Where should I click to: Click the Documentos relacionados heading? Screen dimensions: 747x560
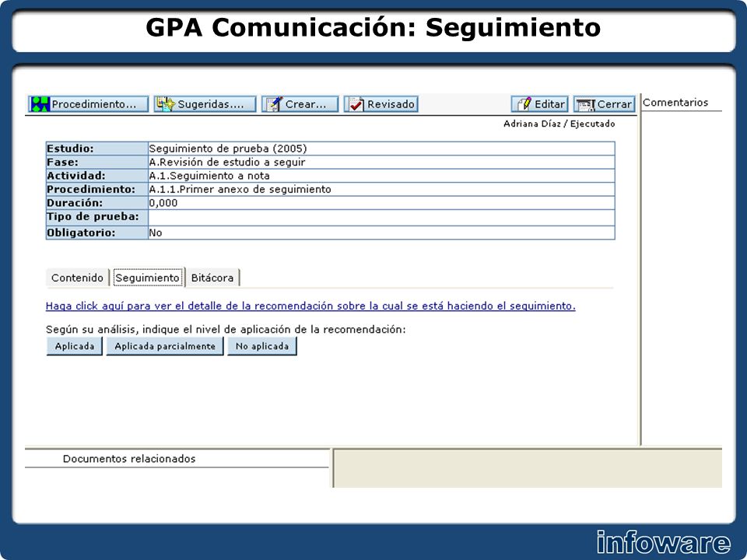coord(129,459)
